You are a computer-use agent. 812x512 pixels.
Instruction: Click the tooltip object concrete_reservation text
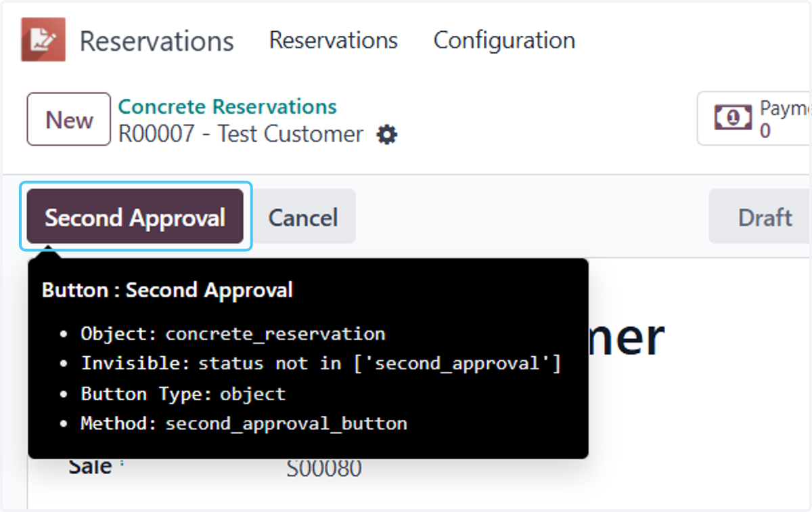275,334
